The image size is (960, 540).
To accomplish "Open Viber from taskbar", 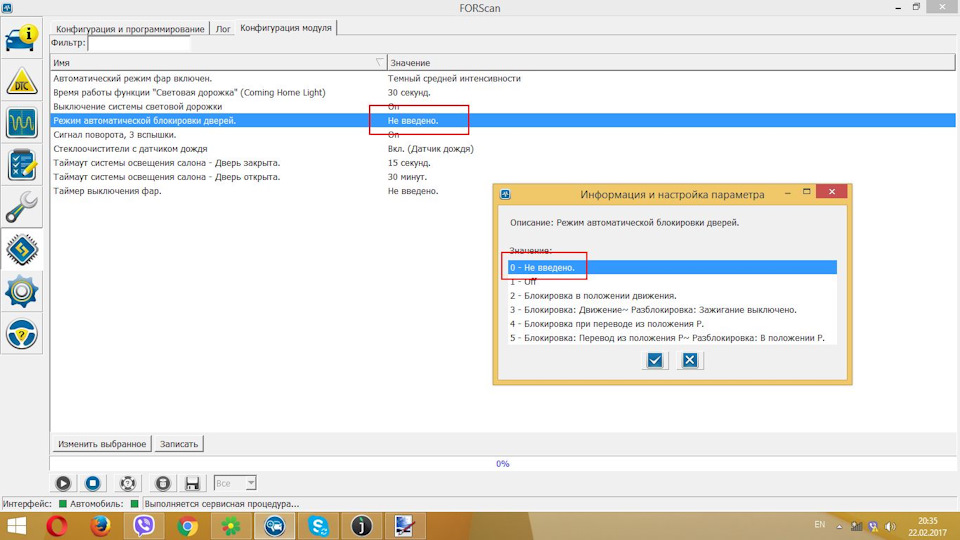I will [x=144, y=526].
